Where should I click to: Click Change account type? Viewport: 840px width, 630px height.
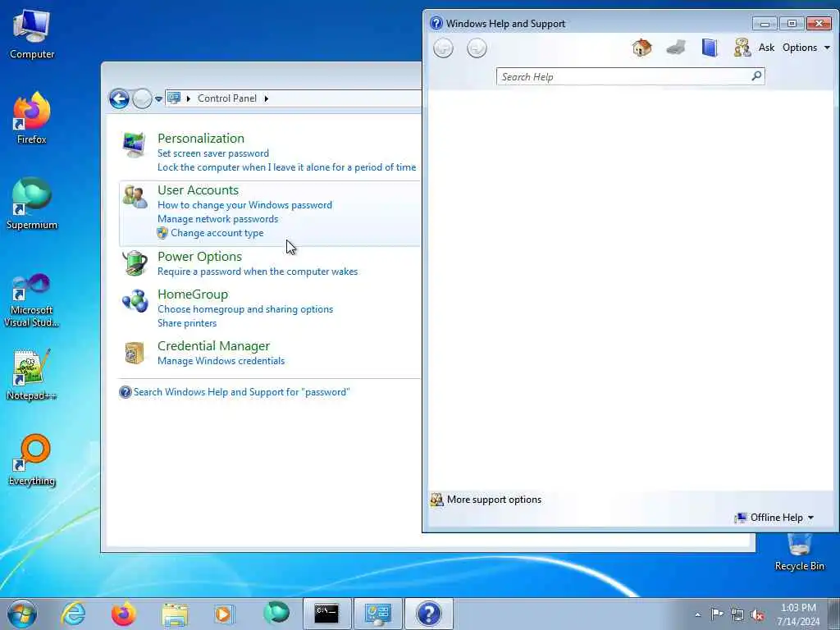coord(217,233)
